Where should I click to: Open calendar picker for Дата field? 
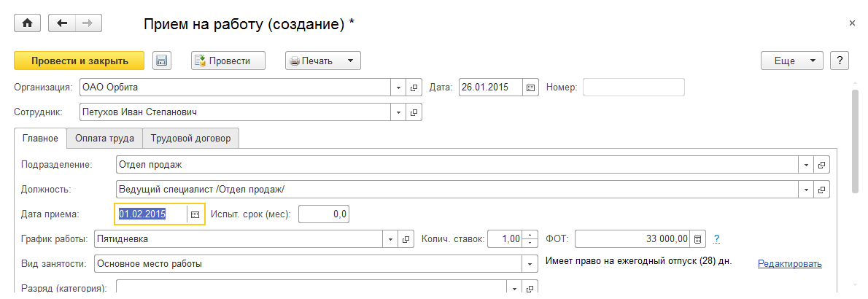tap(531, 88)
